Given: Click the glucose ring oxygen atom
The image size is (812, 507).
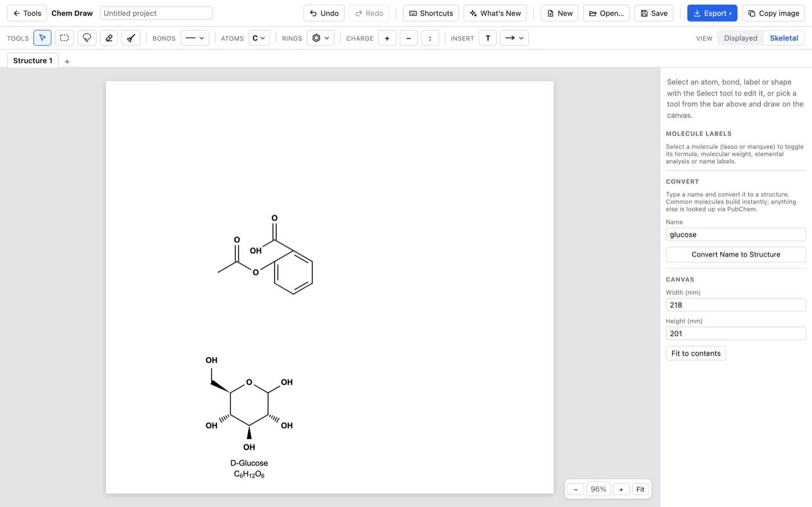Looking at the screenshot, I should (x=249, y=382).
